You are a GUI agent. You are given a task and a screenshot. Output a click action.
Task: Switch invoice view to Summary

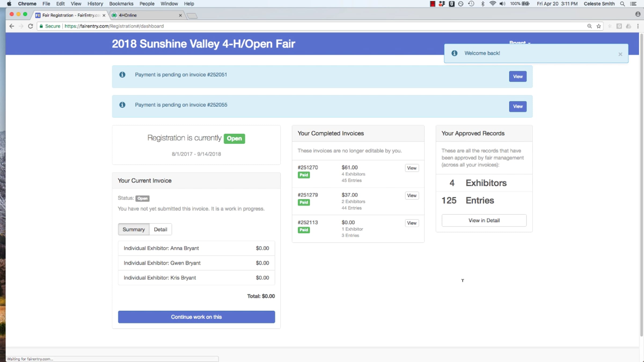click(x=134, y=229)
